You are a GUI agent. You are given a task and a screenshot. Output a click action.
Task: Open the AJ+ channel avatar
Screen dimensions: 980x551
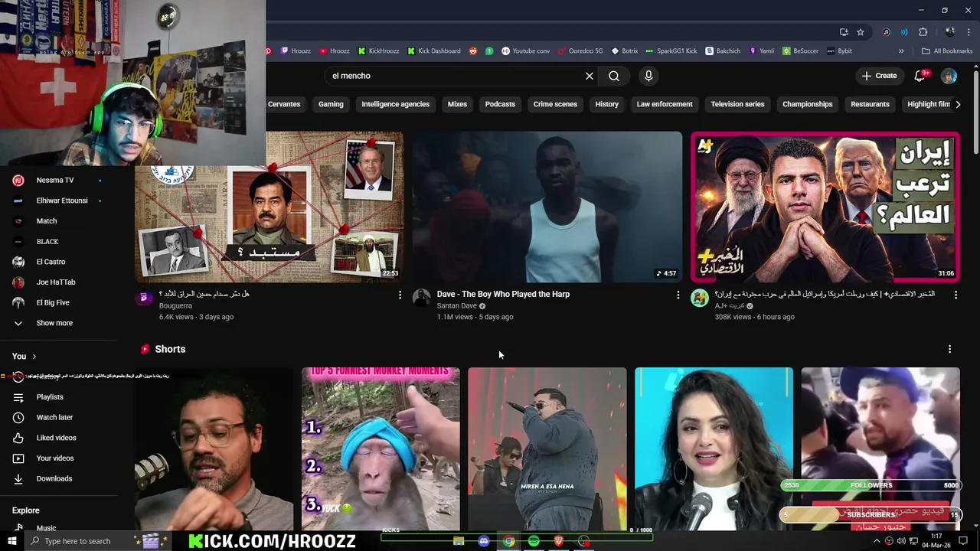coord(700,298)
